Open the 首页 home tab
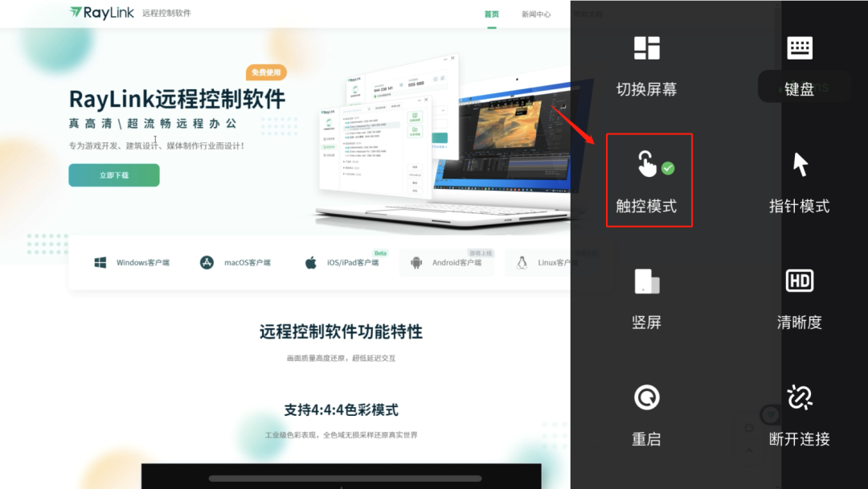Screen dimensions: 868x489 point(492,14)
